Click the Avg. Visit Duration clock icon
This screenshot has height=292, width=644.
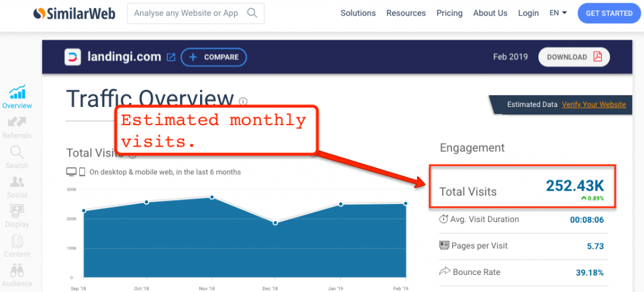click(x=443, y=219)
